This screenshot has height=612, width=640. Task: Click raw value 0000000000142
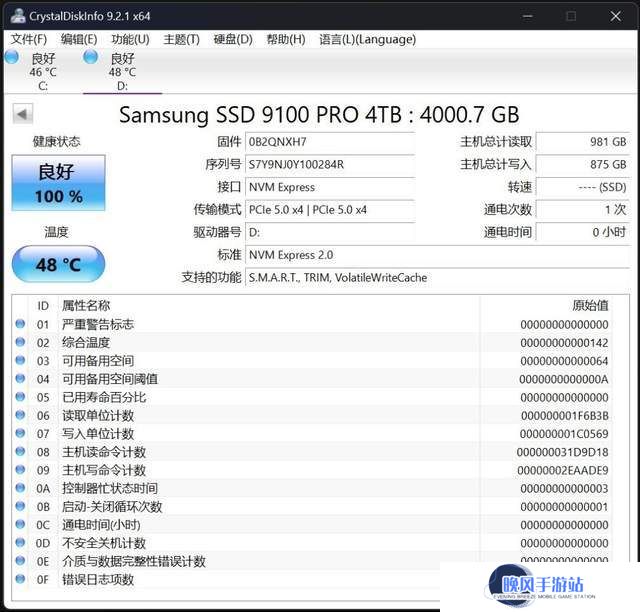[x=564, y=343]
